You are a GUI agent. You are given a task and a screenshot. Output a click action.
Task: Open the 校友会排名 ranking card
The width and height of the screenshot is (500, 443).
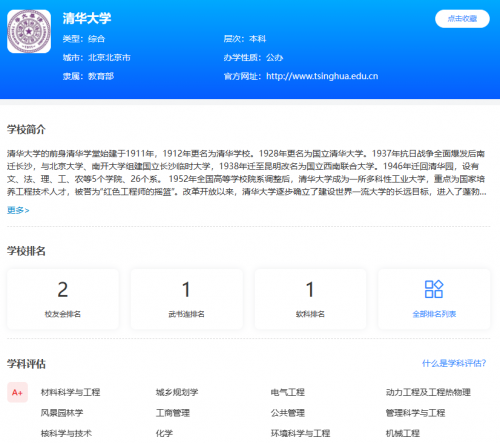point(63,299)
